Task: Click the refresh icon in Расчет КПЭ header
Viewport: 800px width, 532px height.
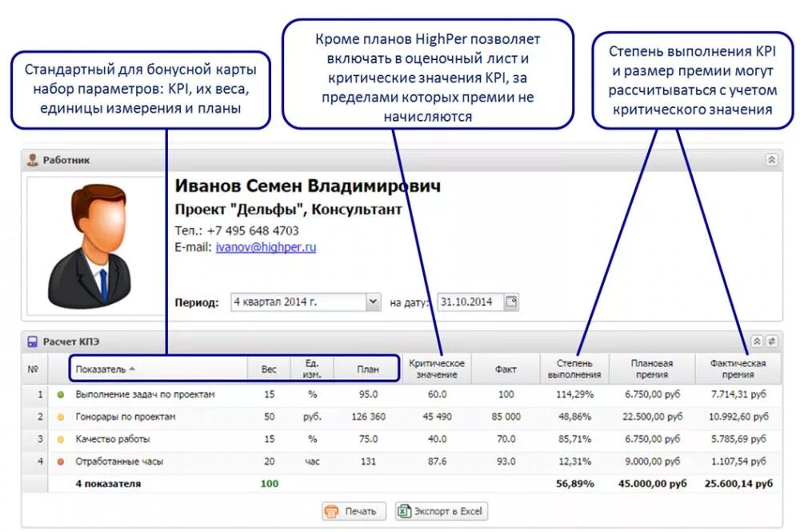Action: point(772,342)
